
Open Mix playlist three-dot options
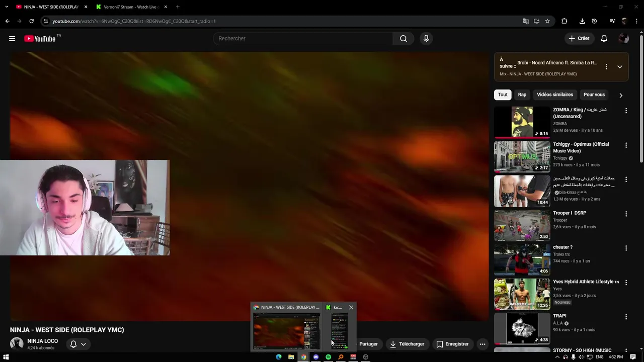(606, 67)
